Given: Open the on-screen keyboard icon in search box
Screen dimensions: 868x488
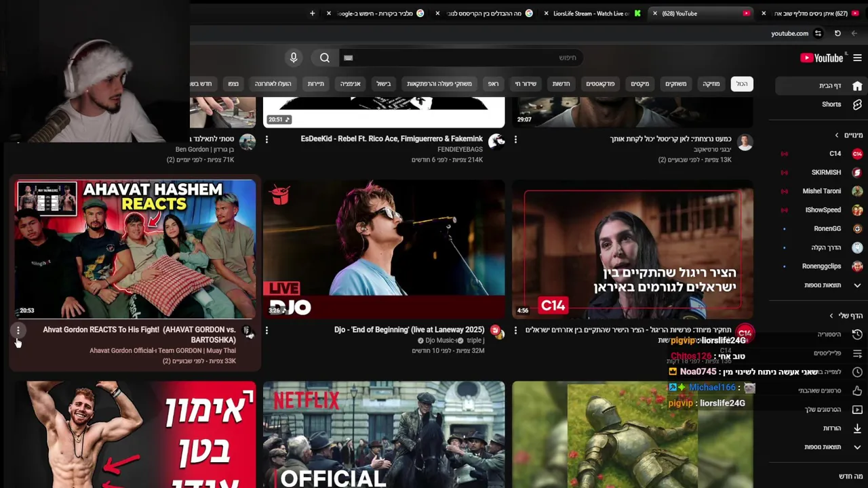Looking at the screenshot, I should (348, 58).
